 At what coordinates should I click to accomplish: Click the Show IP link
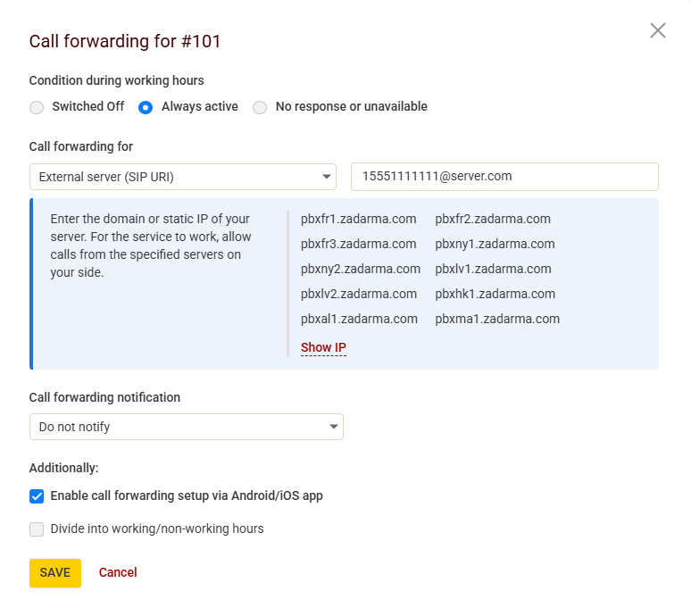click(x=323, y=347)
